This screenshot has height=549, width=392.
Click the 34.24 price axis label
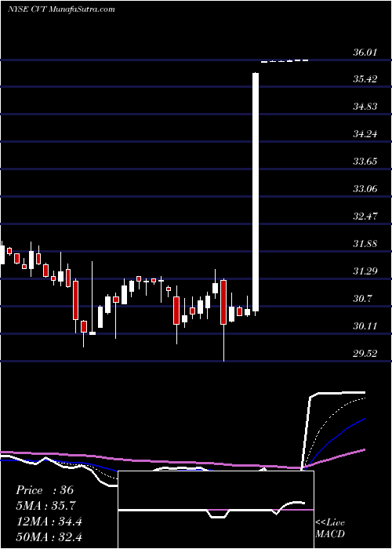tap(365, 134)
